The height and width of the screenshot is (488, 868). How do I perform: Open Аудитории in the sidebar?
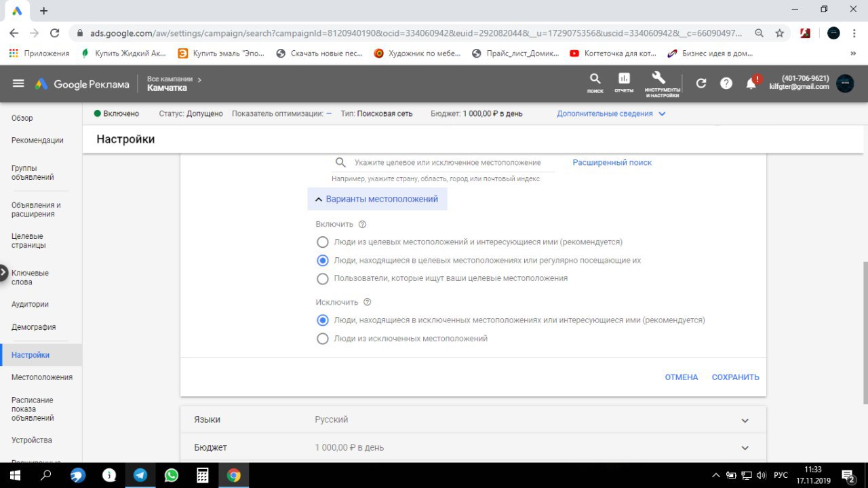(x=30, y=304)
